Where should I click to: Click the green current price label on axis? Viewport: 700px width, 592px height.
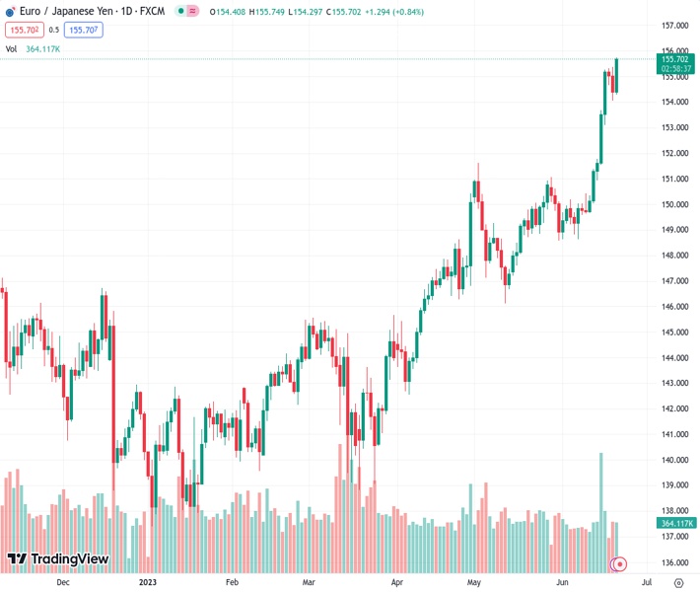click(x=677, y=64)
